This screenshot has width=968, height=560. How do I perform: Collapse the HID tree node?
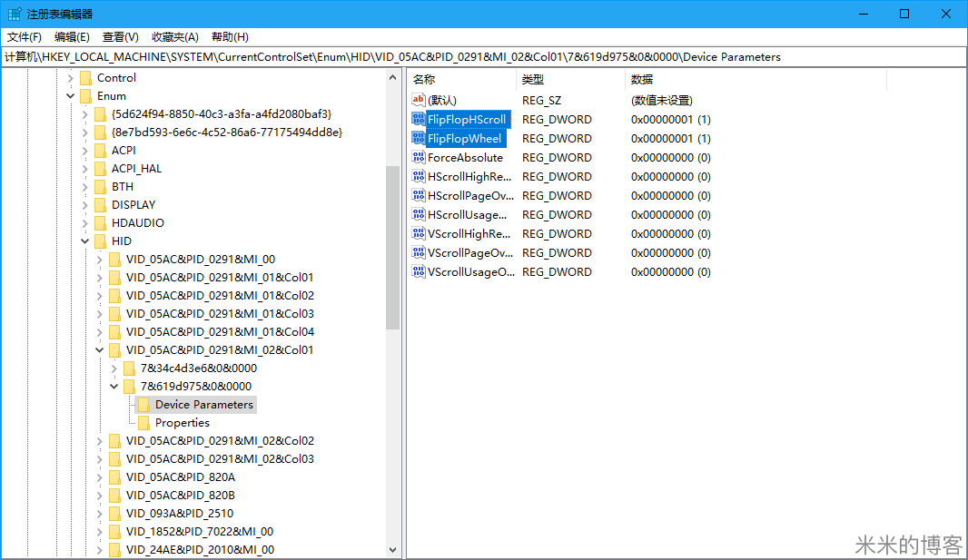84,241
